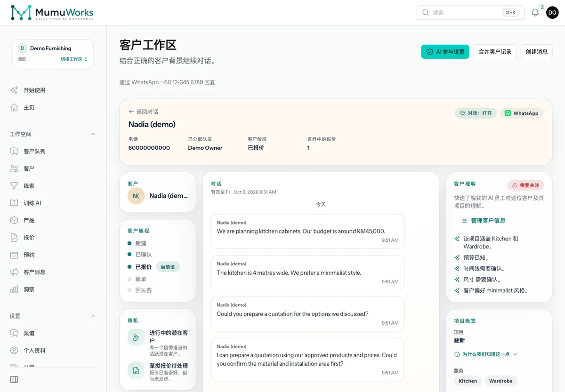Open 客户队列 chat icon in sidebar

point(14,151)
